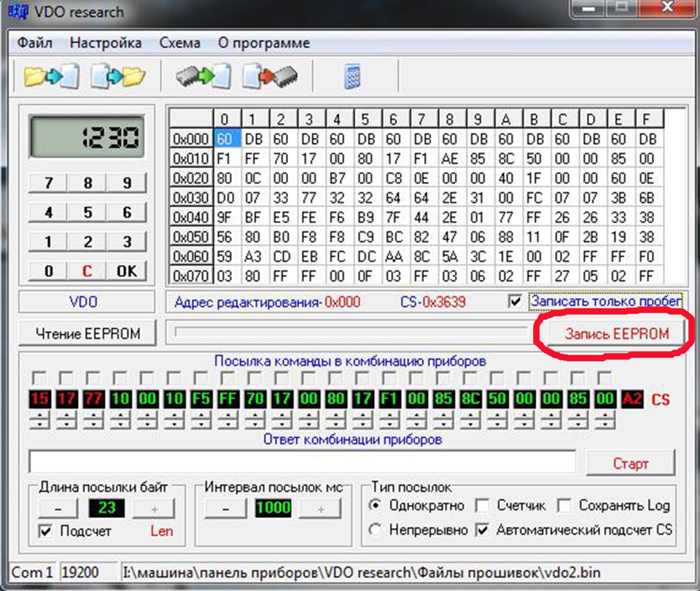Tick the 'Сохранять Log' checkbox
The image size is (700, 591).
[564, 506]
